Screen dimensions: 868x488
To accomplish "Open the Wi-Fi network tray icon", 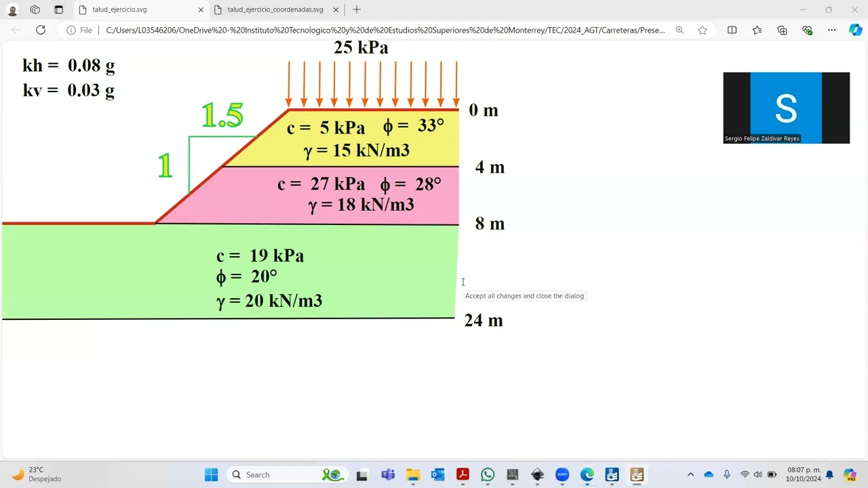I will click(x=745, y=474).
